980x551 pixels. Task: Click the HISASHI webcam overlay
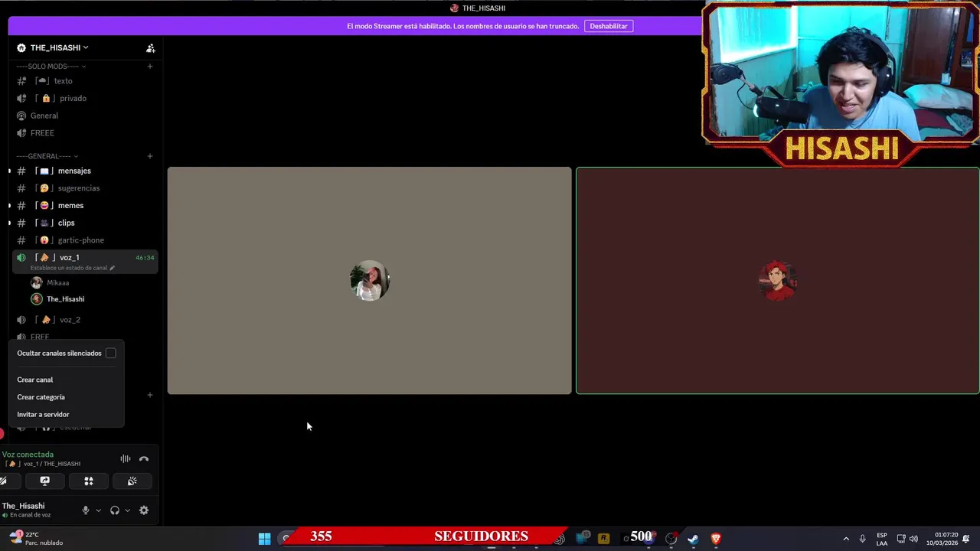(840, 83)
